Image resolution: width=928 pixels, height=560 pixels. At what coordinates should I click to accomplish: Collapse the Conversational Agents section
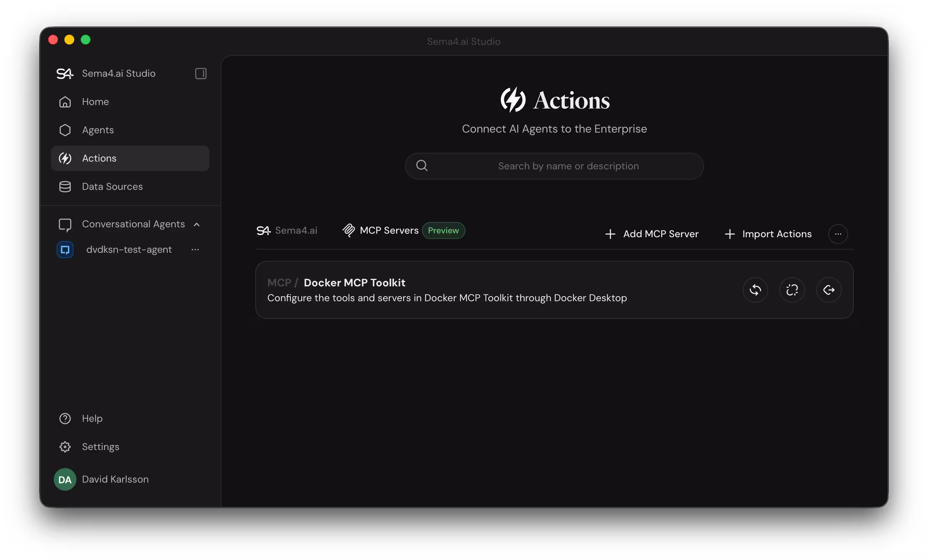(197, 224)
